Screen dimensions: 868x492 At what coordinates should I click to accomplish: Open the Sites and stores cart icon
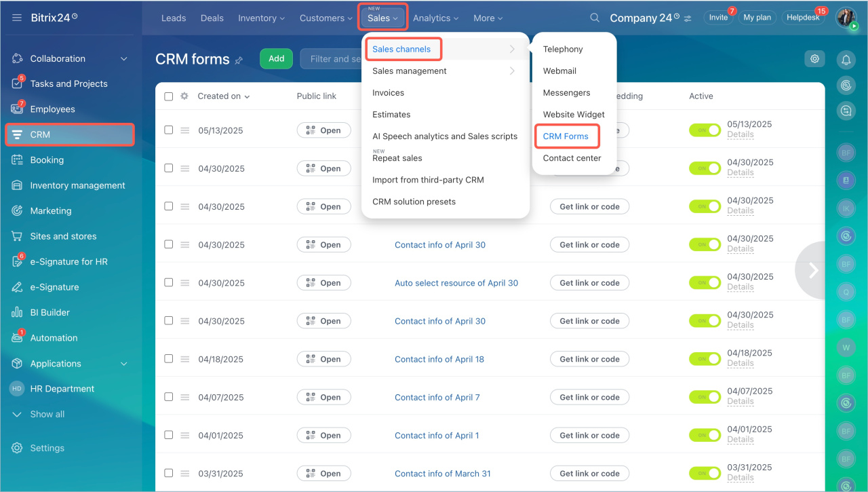(17, 236)
